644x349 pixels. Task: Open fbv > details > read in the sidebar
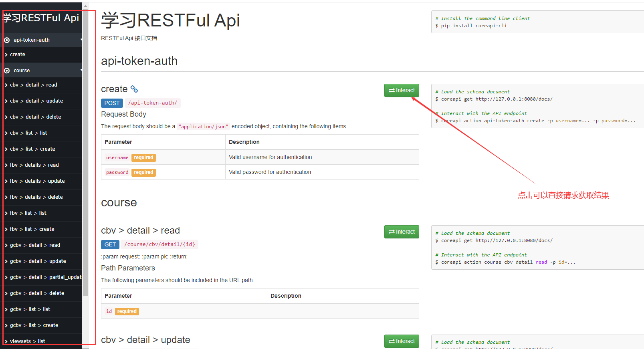pos(34,165)
